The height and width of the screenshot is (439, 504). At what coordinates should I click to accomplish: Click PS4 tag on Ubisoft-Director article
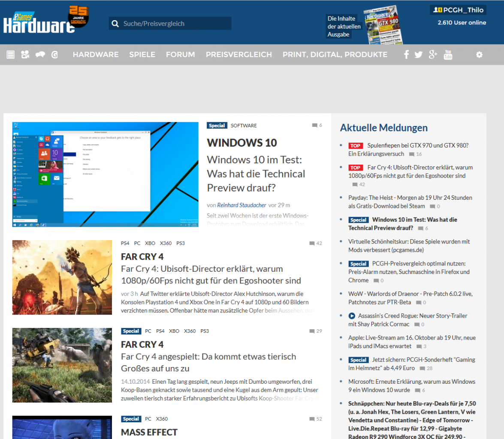click(125, 243)
